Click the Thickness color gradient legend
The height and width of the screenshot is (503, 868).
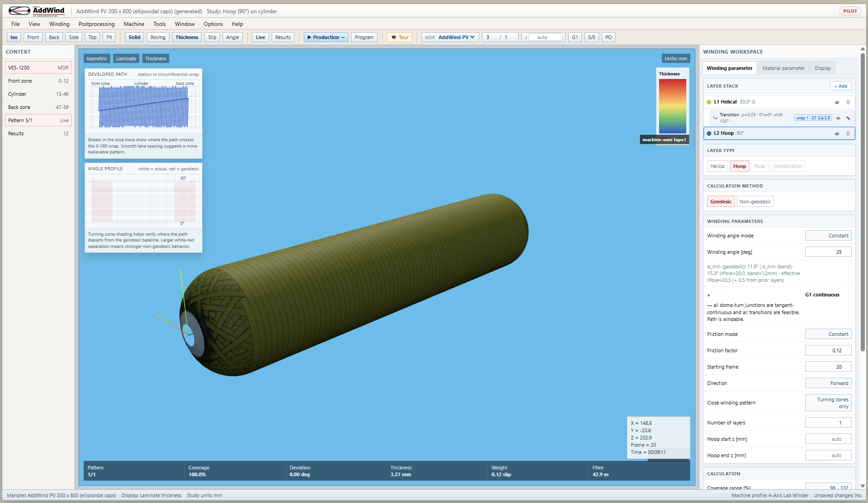point(672,106)
